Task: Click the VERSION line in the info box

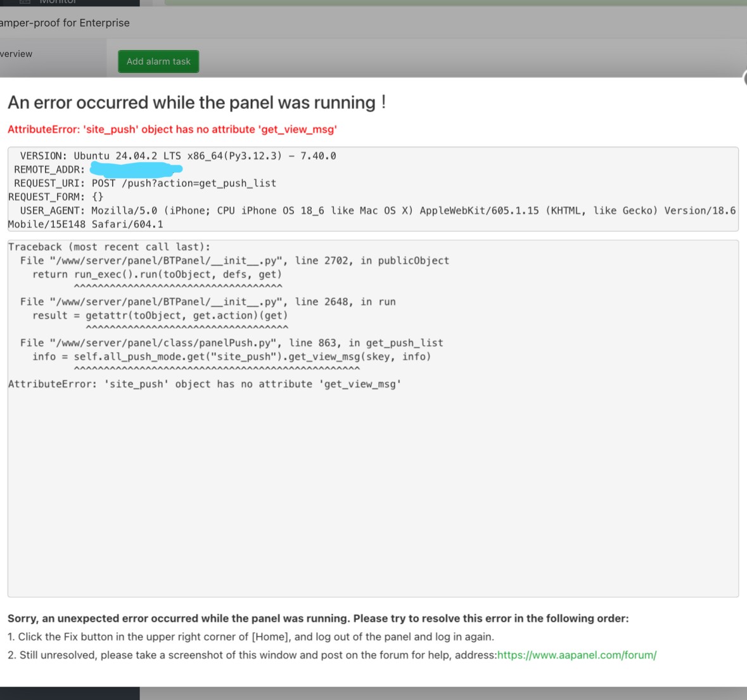Action: click(177, 156)
